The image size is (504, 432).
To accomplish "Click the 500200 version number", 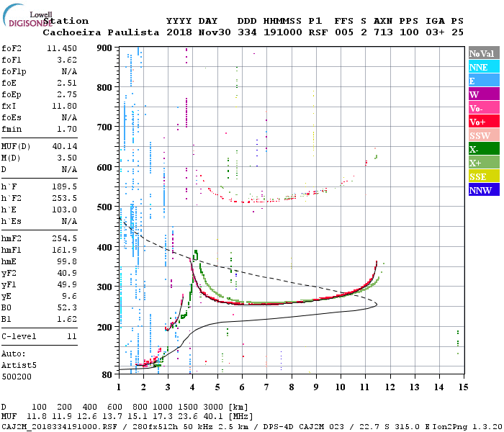I will 17,377.
